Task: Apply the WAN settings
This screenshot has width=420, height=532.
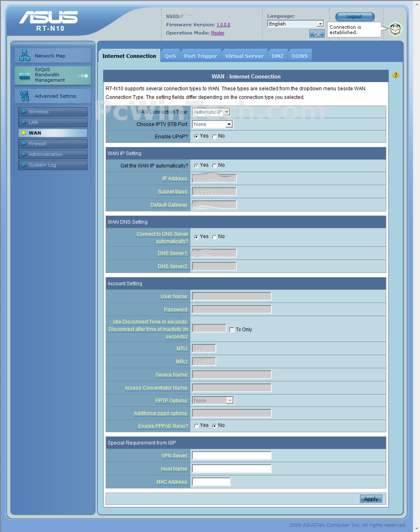Action: pos(371,499)
